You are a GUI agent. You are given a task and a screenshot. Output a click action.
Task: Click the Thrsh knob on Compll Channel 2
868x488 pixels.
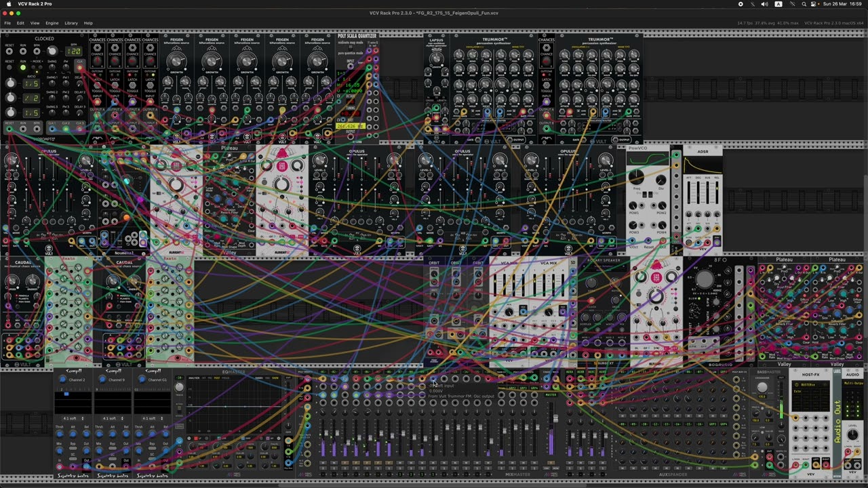60,434
